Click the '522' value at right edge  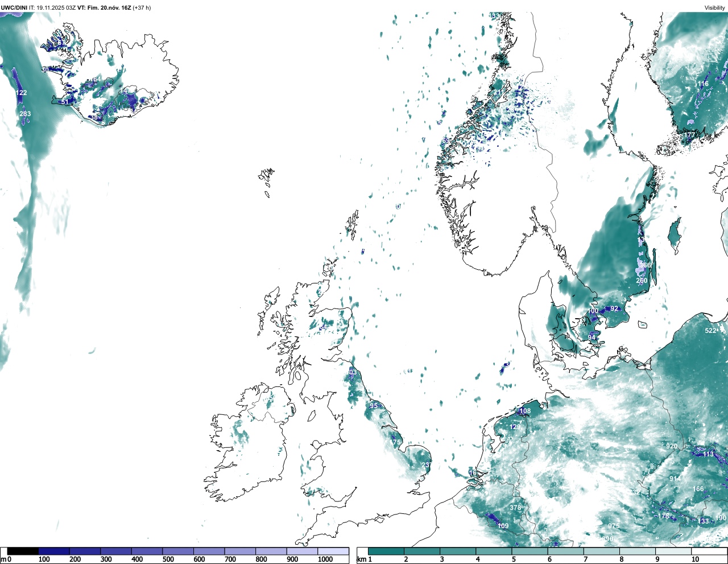pyautogui.click(x=711, y=331)
